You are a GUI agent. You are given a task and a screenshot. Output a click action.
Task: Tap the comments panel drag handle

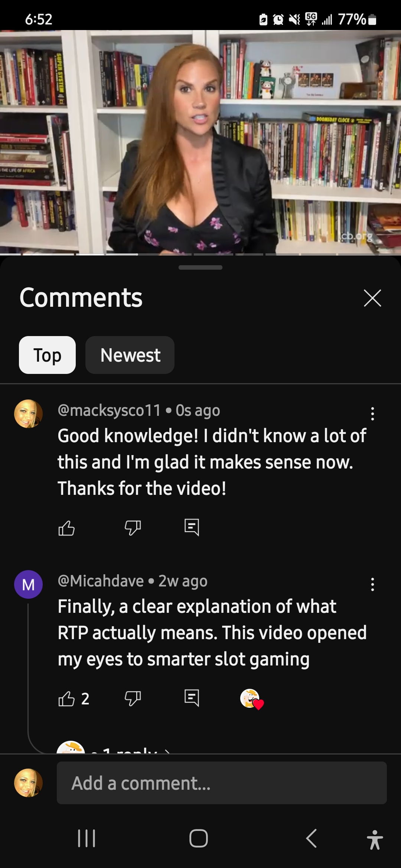pos(200,267)
